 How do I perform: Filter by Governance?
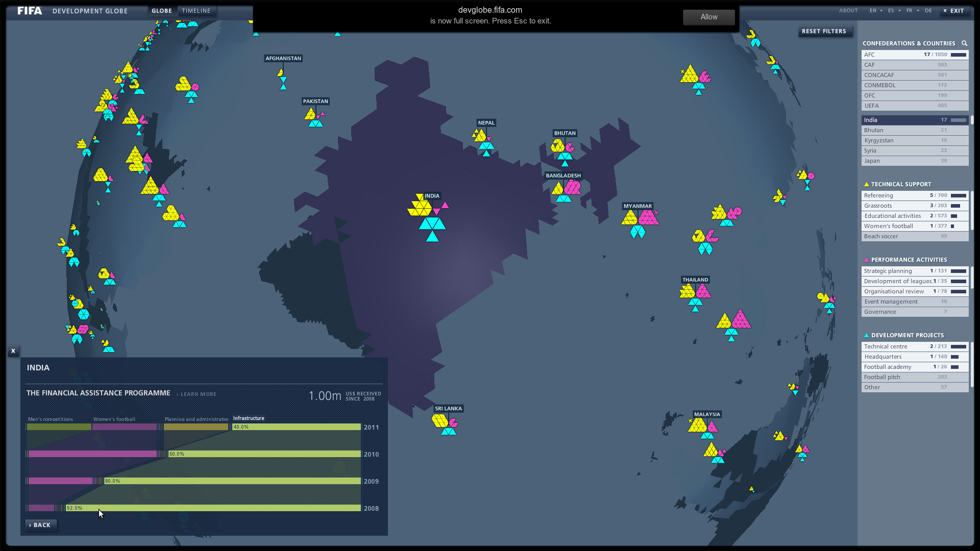point(915,312)
